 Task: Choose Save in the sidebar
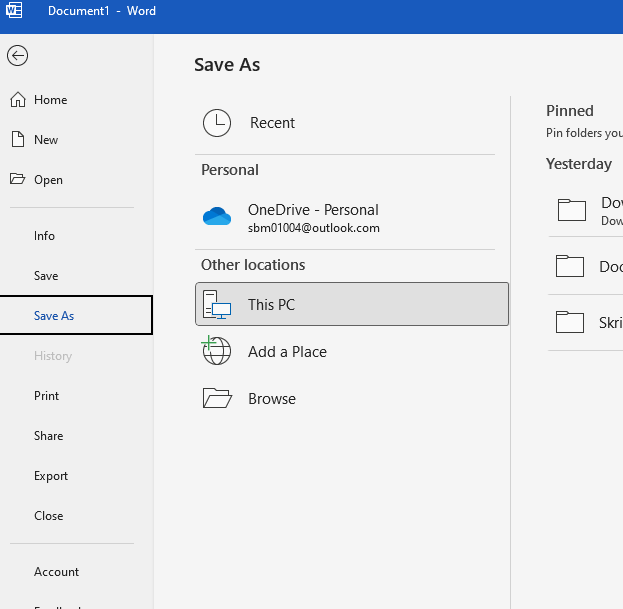click(x=46, y=276)
